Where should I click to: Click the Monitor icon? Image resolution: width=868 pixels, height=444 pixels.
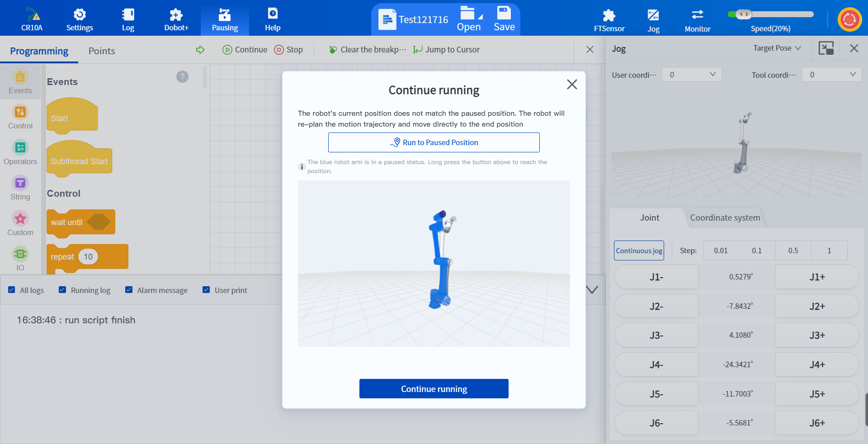[697, 15]
